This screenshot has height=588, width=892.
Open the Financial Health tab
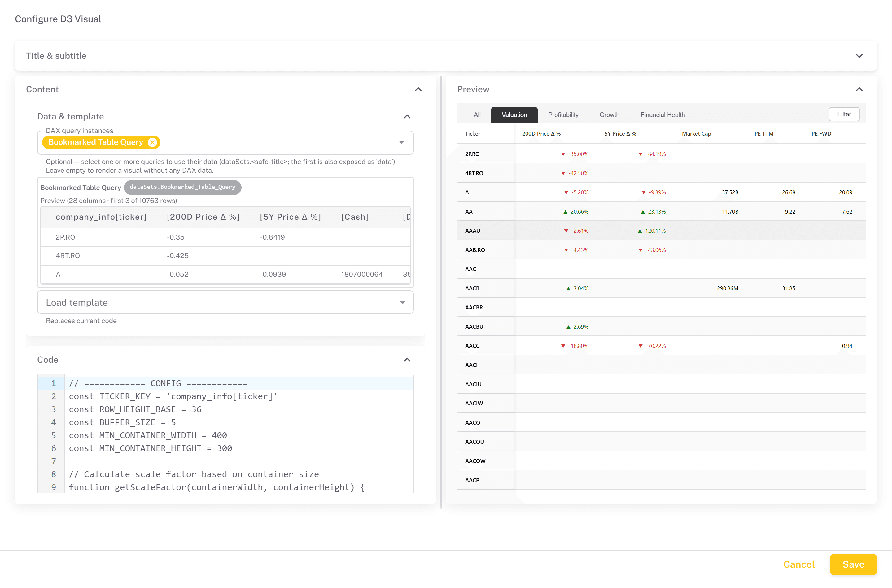[x=662, y=115]
